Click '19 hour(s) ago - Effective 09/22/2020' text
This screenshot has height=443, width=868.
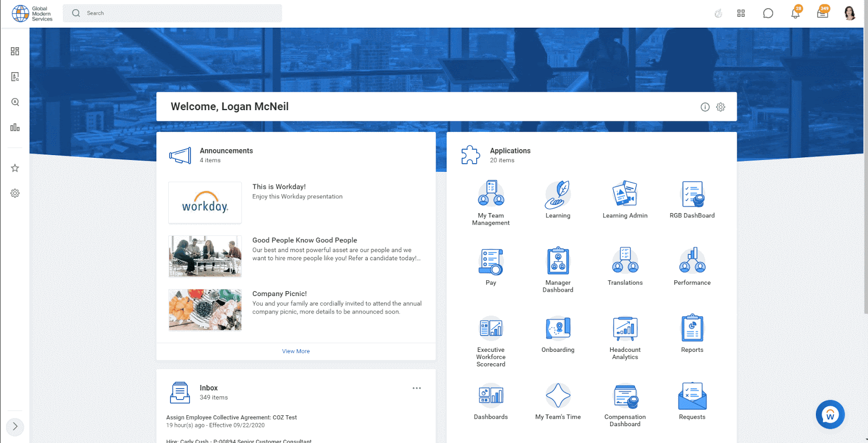point(215,425)
